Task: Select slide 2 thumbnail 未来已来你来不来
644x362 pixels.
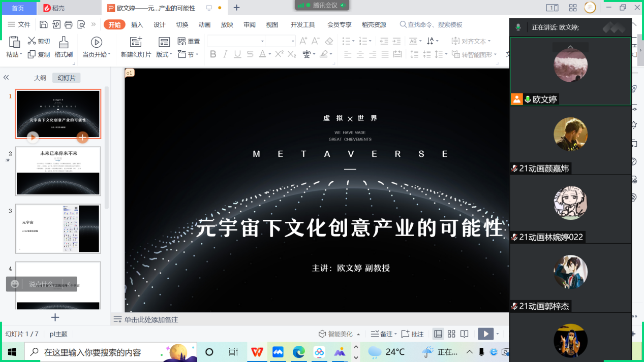Action: 58,171
